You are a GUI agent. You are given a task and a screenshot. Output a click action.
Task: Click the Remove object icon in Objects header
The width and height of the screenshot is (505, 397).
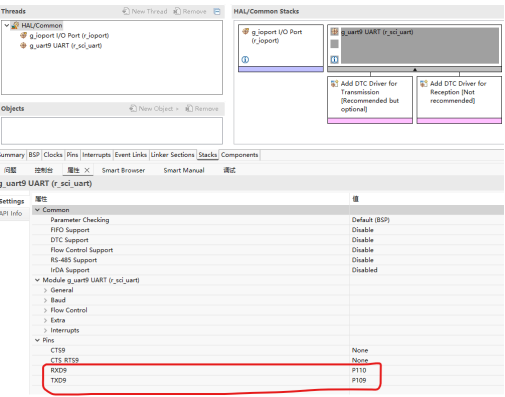click(189, 108)
